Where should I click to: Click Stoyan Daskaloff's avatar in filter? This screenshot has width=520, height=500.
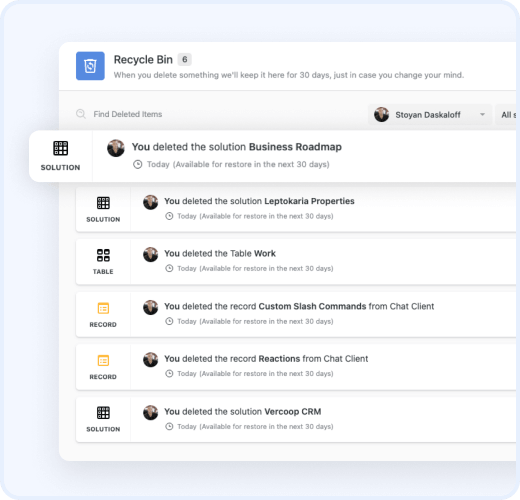tap(381, 114)
